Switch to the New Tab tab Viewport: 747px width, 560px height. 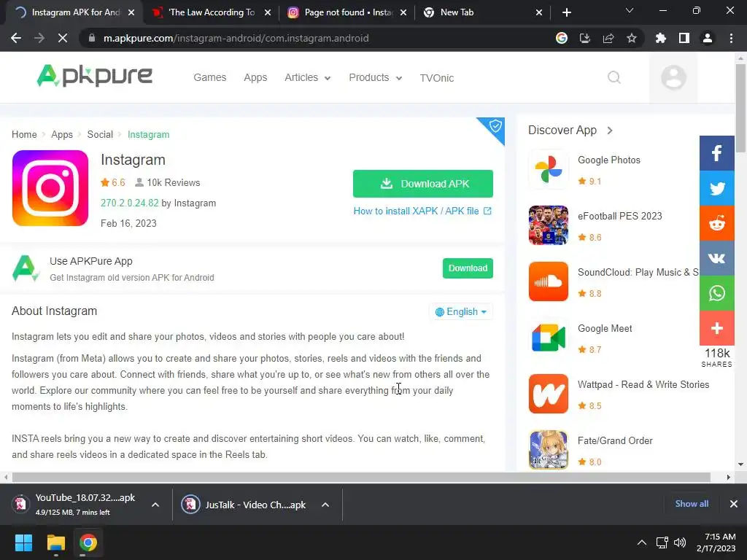click(481, 12)
